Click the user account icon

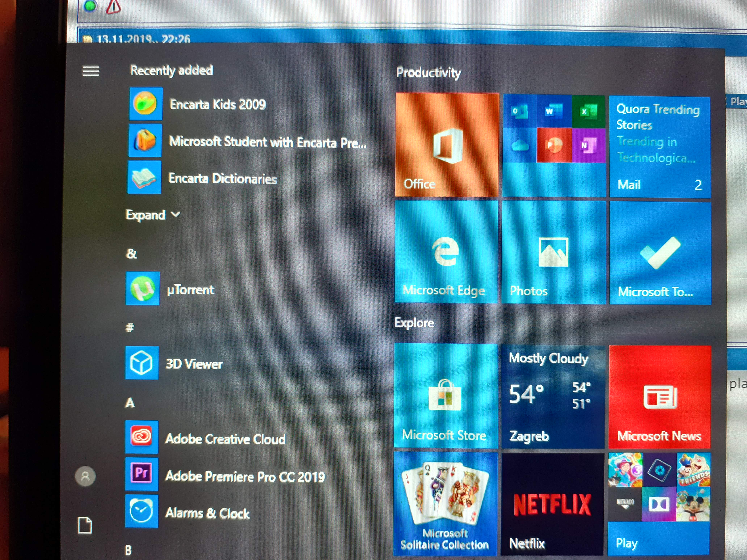click(85, 476)
